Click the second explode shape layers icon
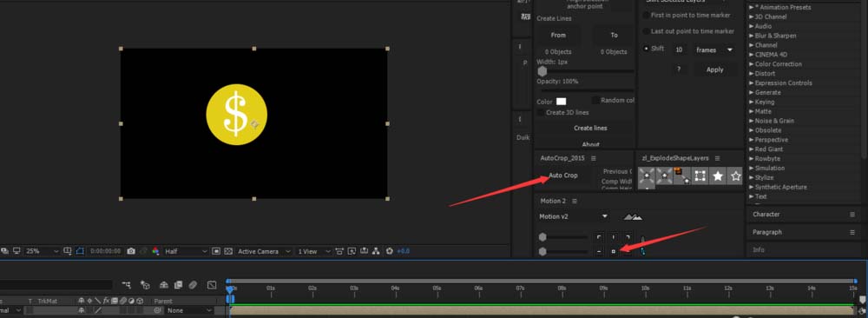The width and height of the screenshot is (868, 318). click(664, 176)
